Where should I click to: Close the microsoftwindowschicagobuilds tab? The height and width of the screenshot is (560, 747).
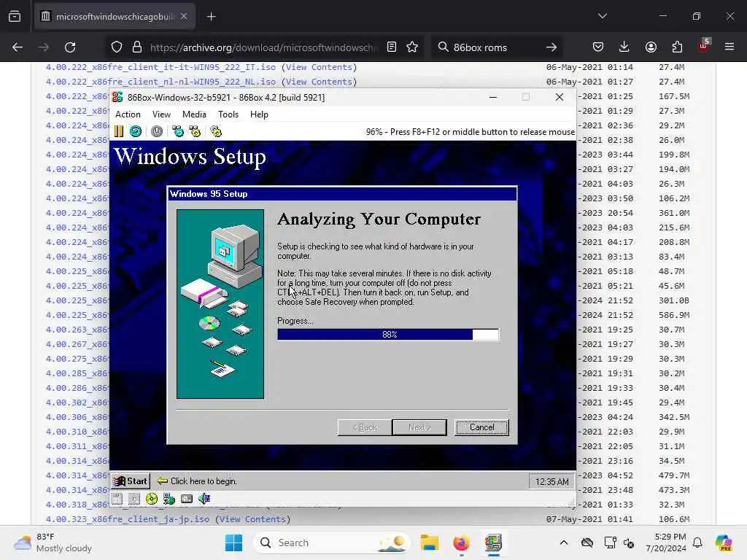click(184, 17)
